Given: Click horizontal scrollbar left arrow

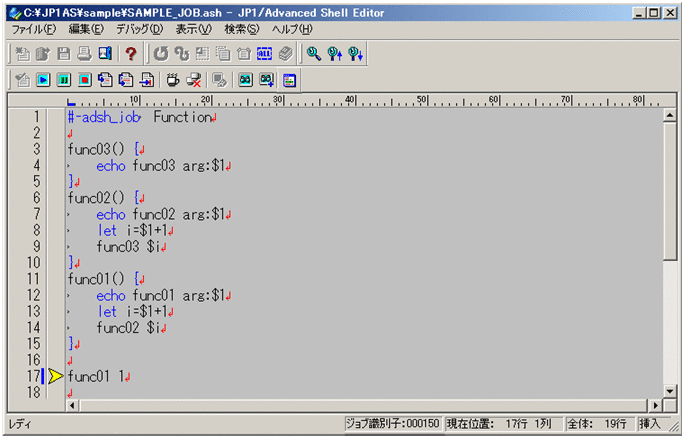Looking at the screenshot, I should [x=73, y=405].
